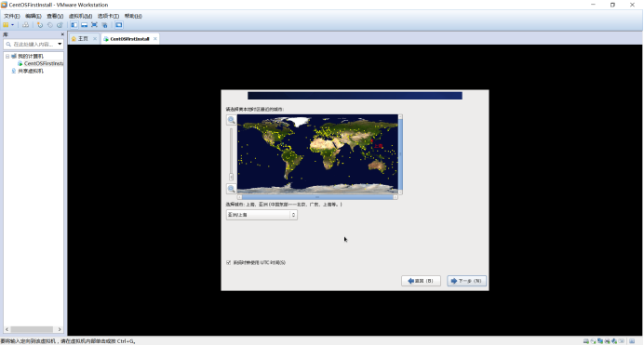Select 我的计算机 in the library tree
The width and height of the screenshot is (644, 345).
30,56
